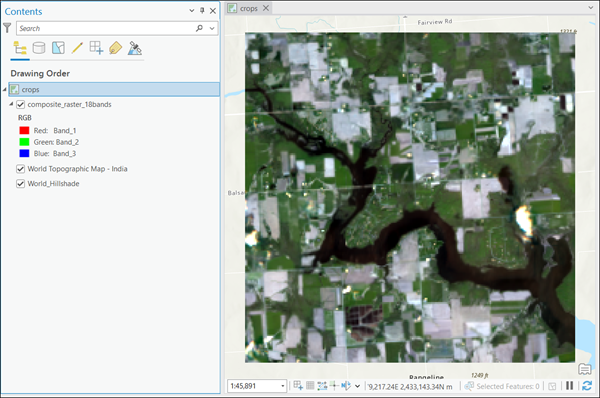Click the snapping icon in status bar
Viewport: 600px width, 398px height.
tap(298, 386)
